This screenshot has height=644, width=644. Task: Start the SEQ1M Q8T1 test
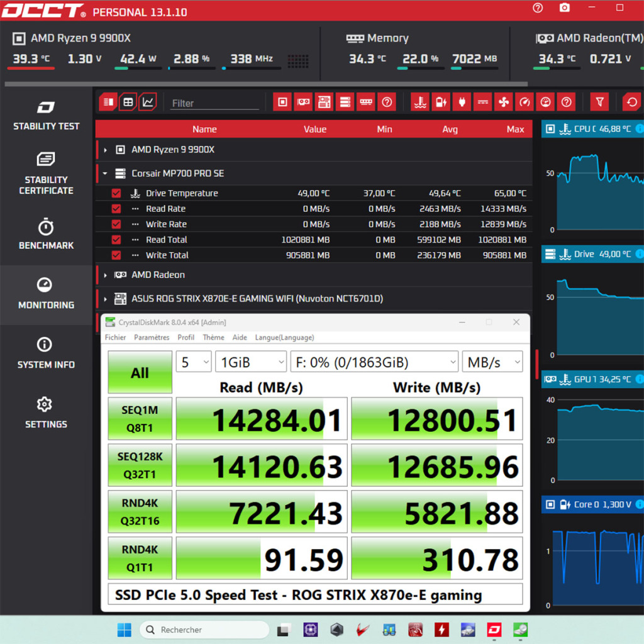coord(140,418)
